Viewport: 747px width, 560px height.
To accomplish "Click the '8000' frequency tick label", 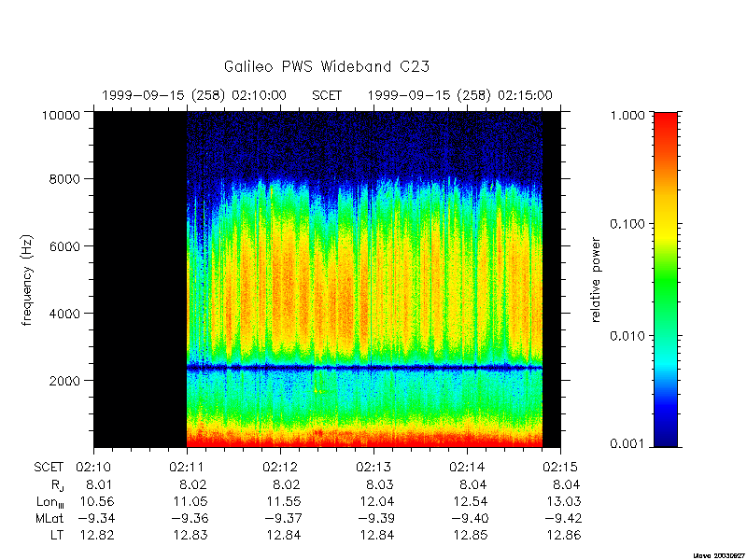I will click(x=64, y=179).
